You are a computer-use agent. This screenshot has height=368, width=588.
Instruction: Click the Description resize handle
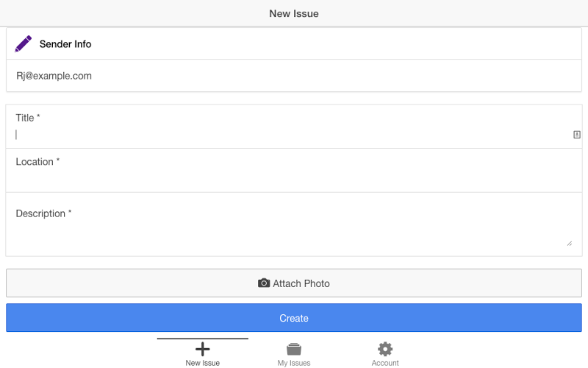pos(569,244)
